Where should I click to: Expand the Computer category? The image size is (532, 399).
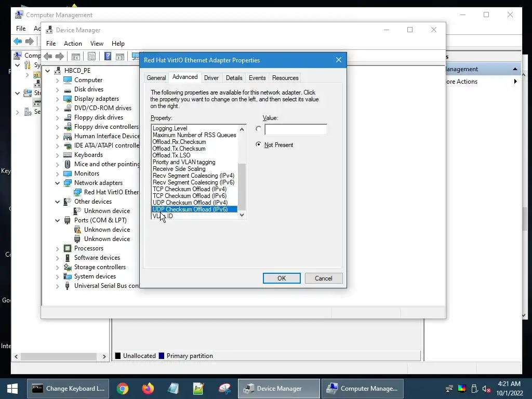pos(57,81)
